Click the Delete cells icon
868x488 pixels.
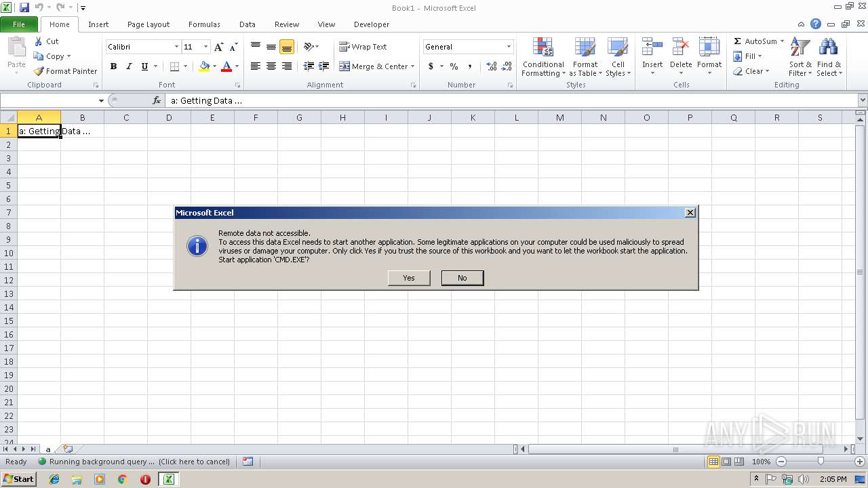681,47
